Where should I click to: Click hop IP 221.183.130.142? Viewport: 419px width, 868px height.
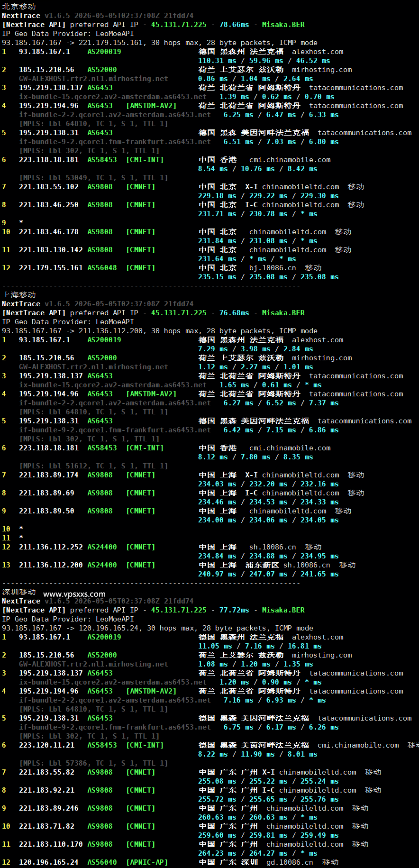pyautogui.click(x=51, y=250)
